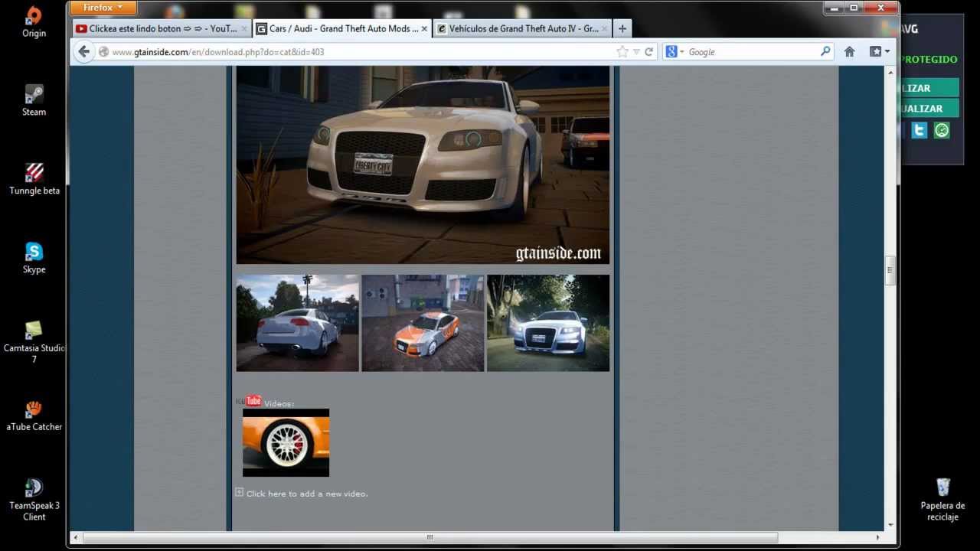980x551 pixels.
Task: Click the scrollbar down arrow
Action: pos(890,525)
